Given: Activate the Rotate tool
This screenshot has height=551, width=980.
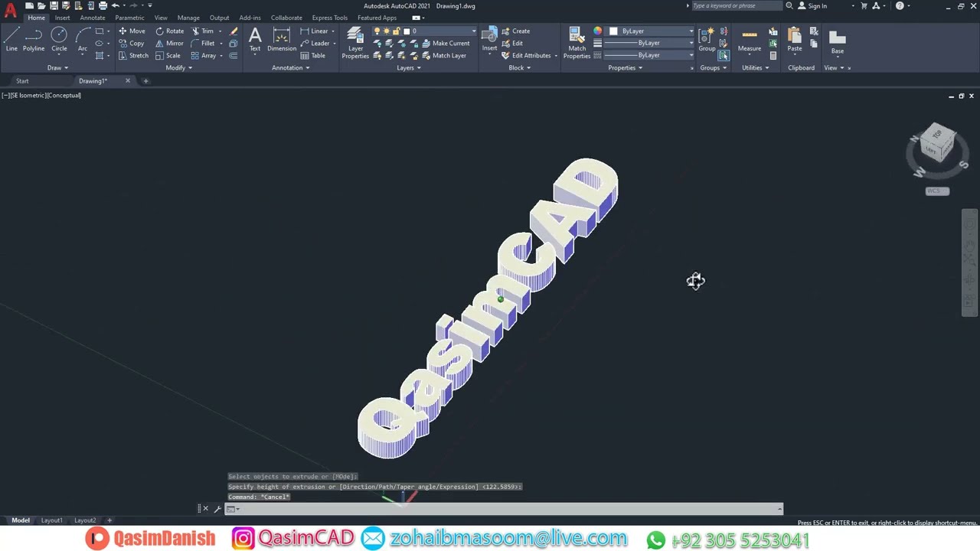Looking at the screenshot, I should pos(169,31).
